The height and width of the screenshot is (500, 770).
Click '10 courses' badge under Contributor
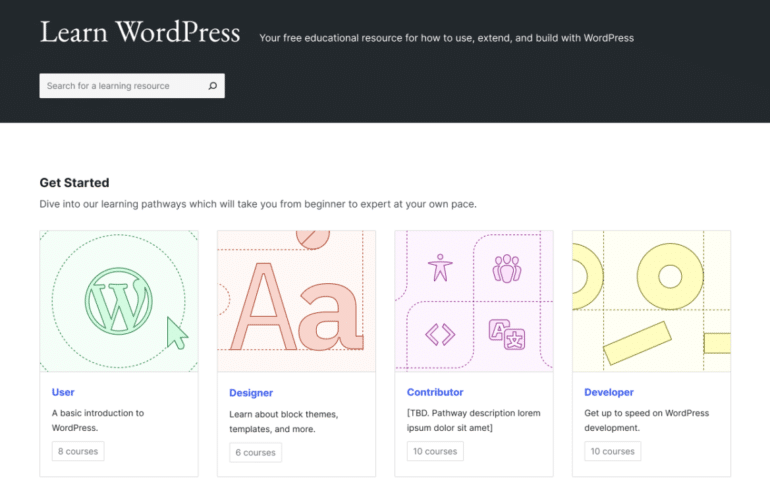tap(435, 451)
